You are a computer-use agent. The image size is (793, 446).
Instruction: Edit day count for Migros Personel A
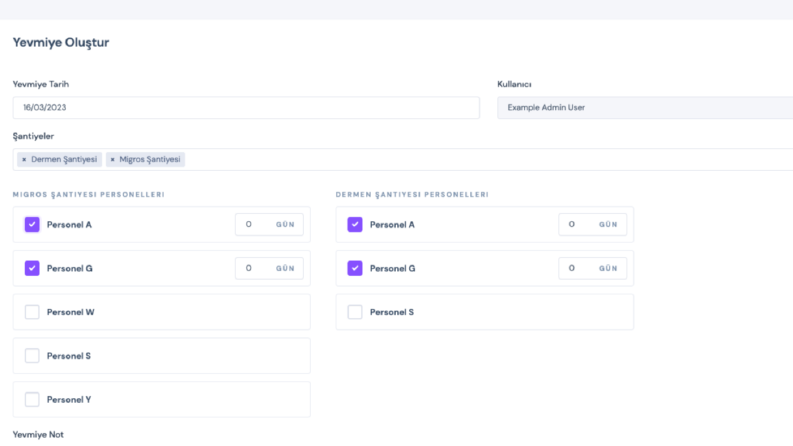point(269,225)
